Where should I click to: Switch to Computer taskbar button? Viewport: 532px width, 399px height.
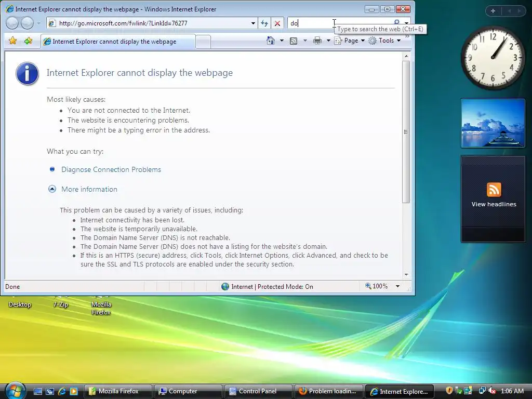pos(188,391)
